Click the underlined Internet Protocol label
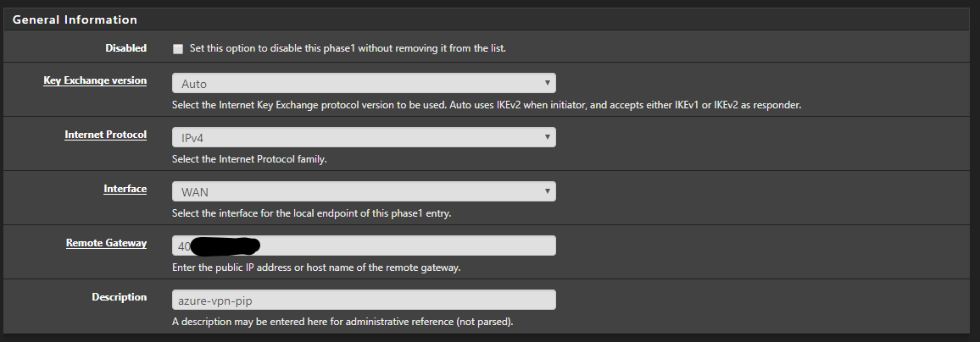This screenshot has height=342, width=980. (106, 135)
